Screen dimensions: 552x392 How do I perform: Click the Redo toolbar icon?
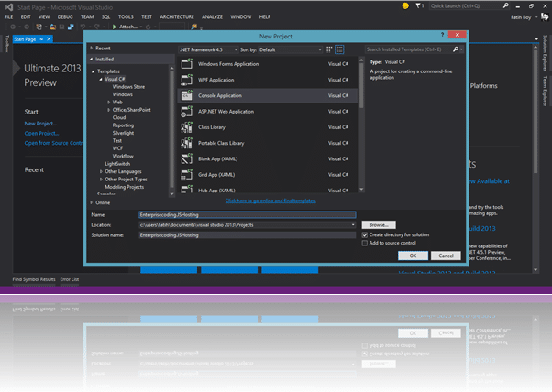(x=96, y=27)
